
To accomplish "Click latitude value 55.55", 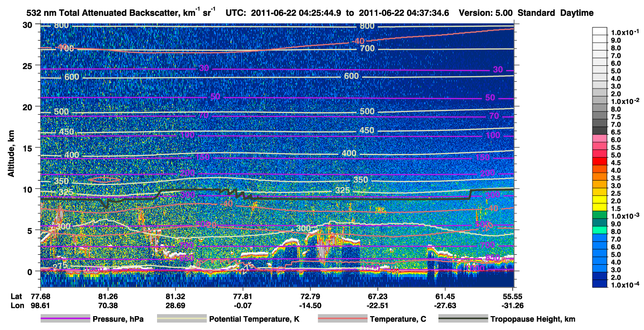I will (513, 296).
